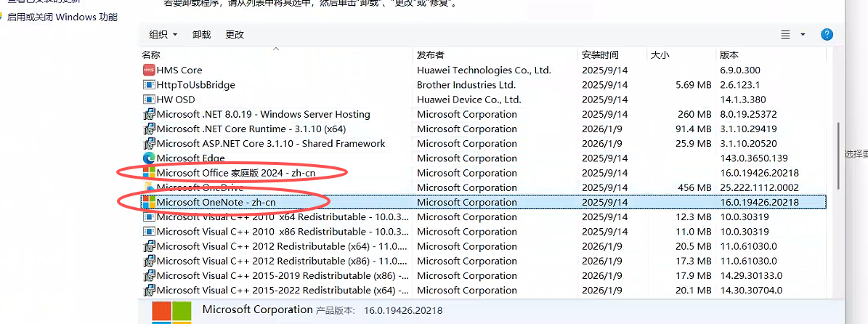Viewport: 868px width, 324px height.
Task: Click the large Microsoft logo in details pane
Action: pyautogui.click(x=171, y=312)
